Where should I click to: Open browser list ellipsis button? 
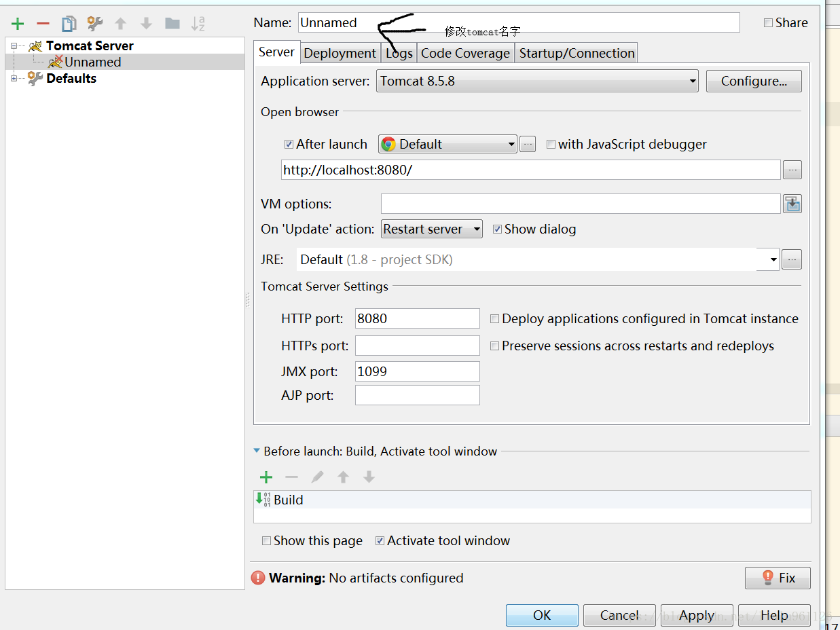click(528, 144)
